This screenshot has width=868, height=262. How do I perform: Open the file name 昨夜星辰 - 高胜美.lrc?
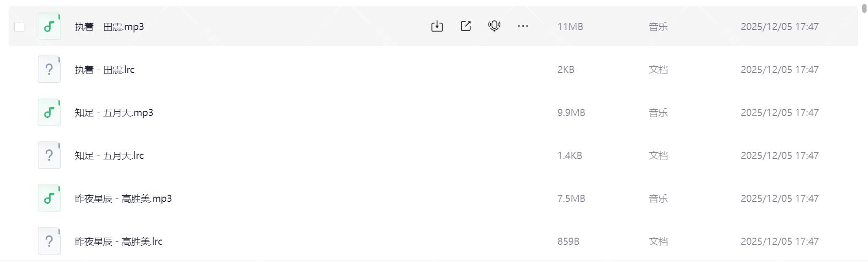118,241
